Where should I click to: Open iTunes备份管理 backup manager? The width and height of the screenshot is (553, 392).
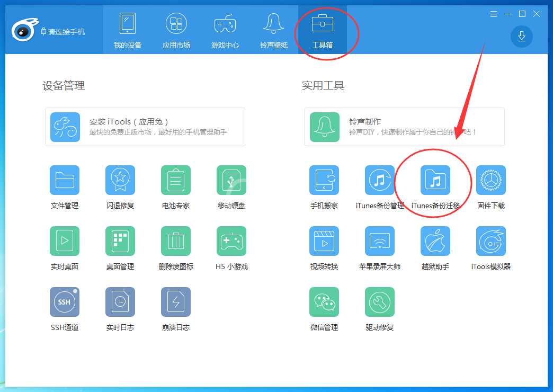[380, 180]
